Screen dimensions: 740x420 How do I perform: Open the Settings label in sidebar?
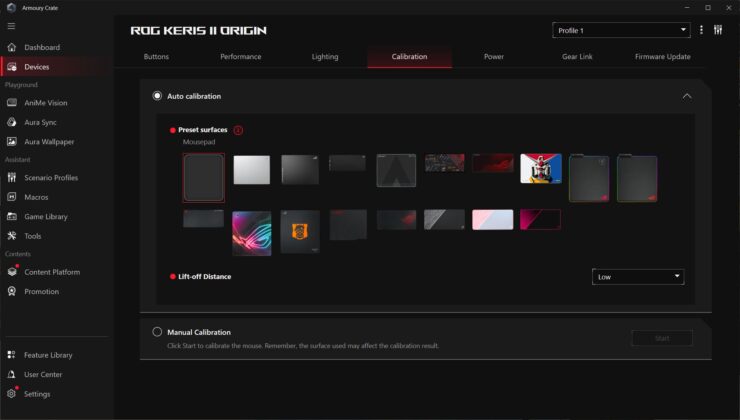(x=37, y=394)
